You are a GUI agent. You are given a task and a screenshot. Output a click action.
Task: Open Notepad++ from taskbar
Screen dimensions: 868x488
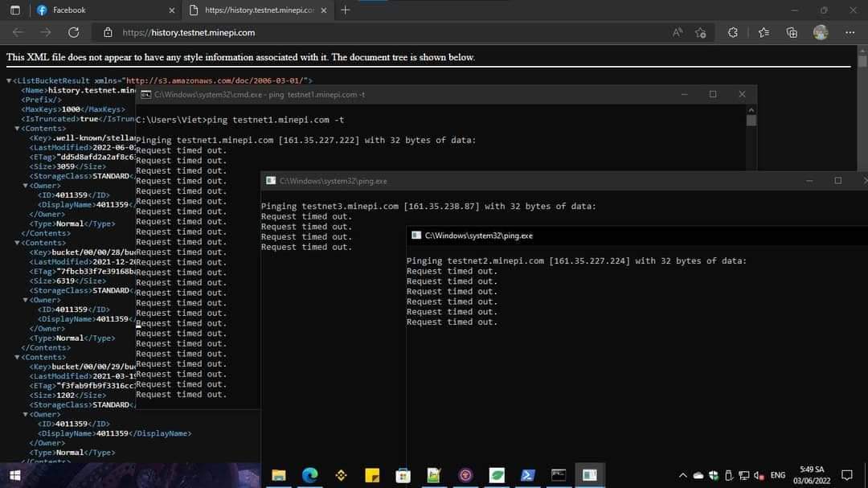(434, 475)
